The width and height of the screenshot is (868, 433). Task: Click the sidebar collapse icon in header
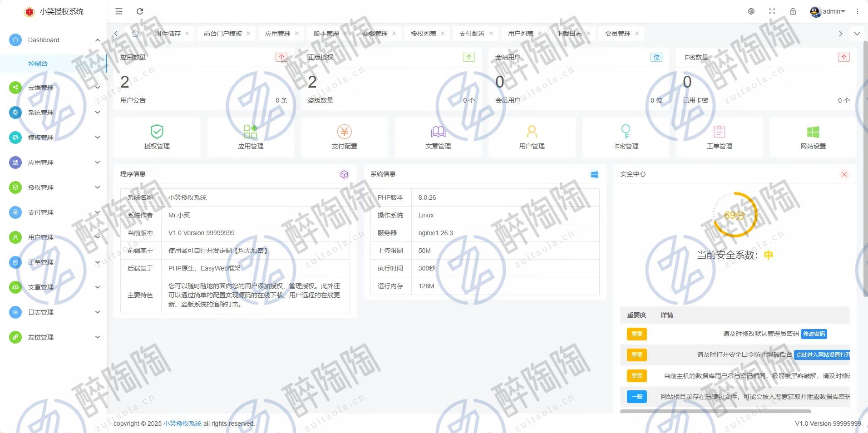click(119, 11)
